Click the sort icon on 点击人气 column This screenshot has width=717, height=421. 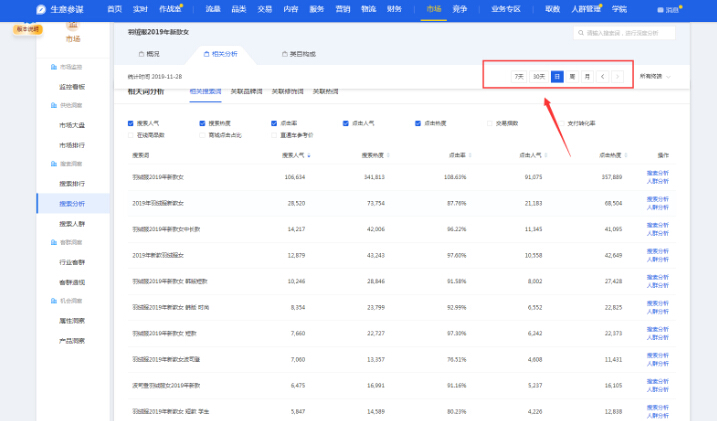pos(546,156)
